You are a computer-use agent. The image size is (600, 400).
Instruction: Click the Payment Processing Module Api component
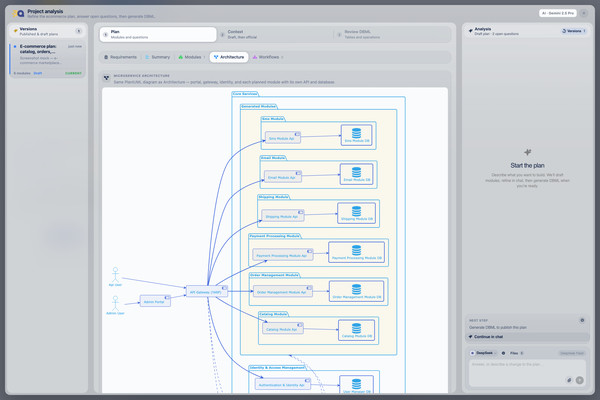[283, 255]
